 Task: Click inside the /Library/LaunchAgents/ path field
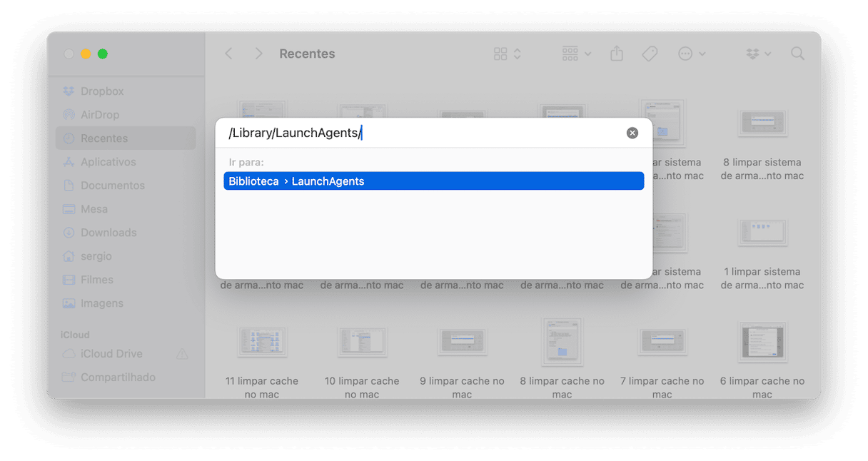tap(421, 133)
